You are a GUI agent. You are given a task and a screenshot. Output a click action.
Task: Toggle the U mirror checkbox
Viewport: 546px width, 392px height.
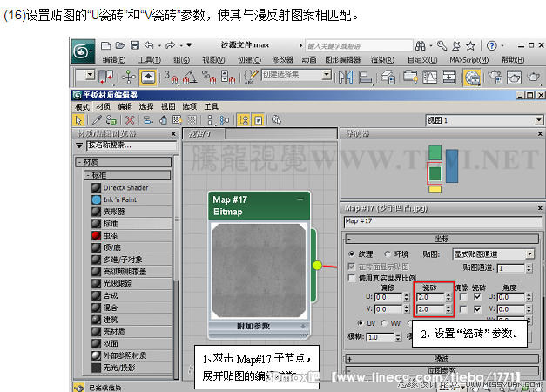coord(463,297)
